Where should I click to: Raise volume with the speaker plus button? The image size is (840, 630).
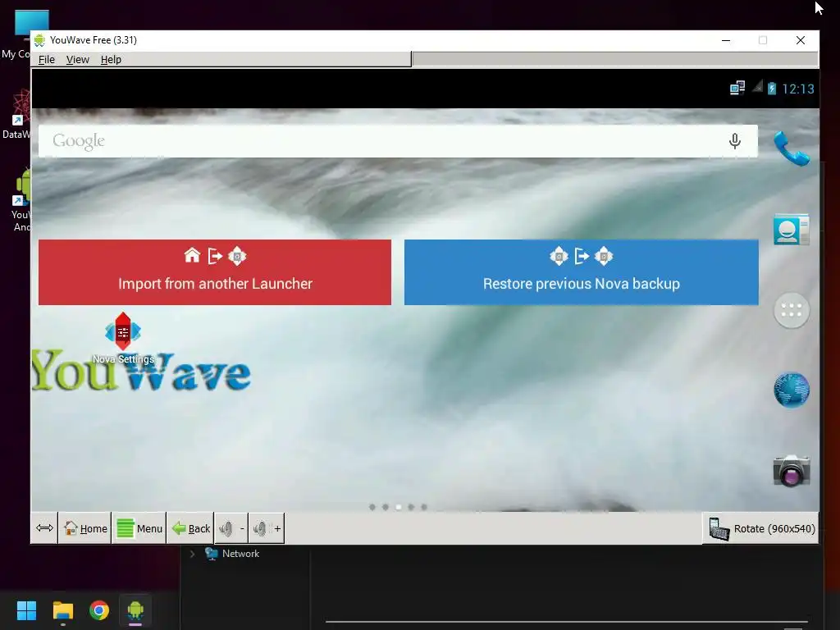(x=267, y=529)
